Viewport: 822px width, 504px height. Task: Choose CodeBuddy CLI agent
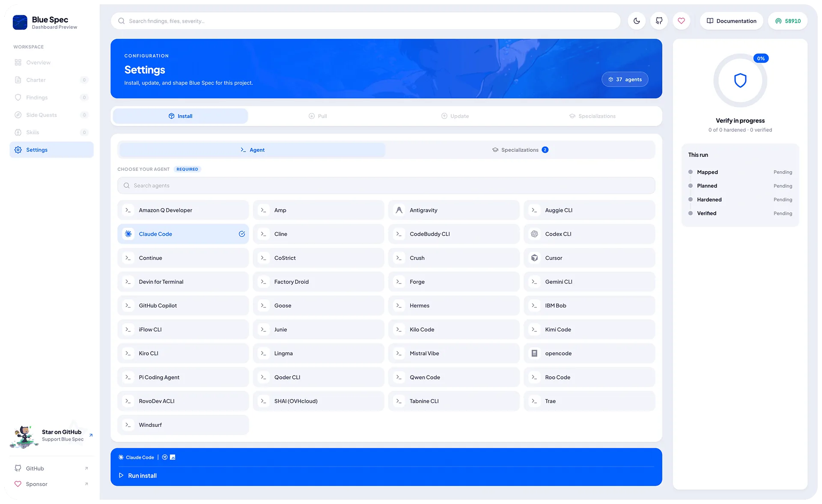[x=454, y=234]
